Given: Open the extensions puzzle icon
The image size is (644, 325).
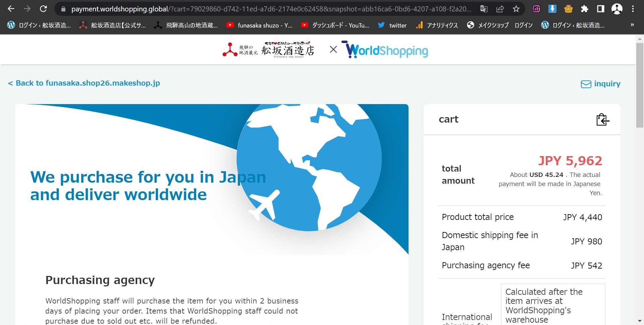Looking at the screenshot, I should [x=585, y=9].
